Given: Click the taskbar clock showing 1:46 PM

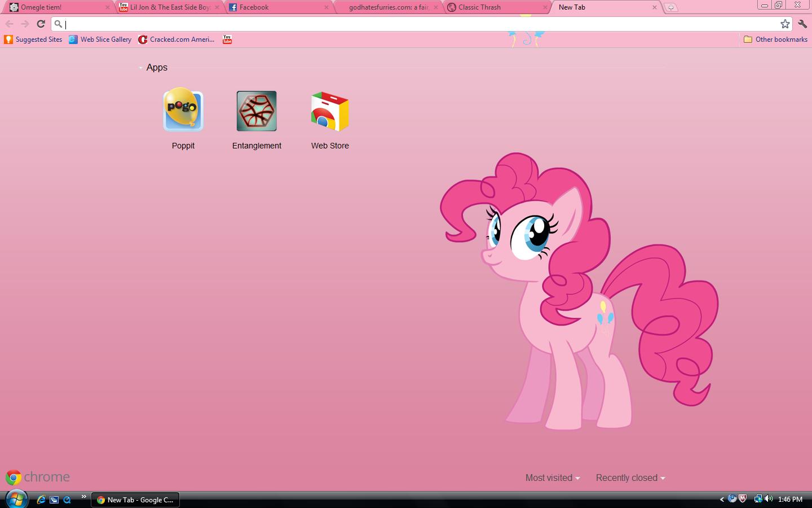Looking at the screenshot, I should coord(790,500).
